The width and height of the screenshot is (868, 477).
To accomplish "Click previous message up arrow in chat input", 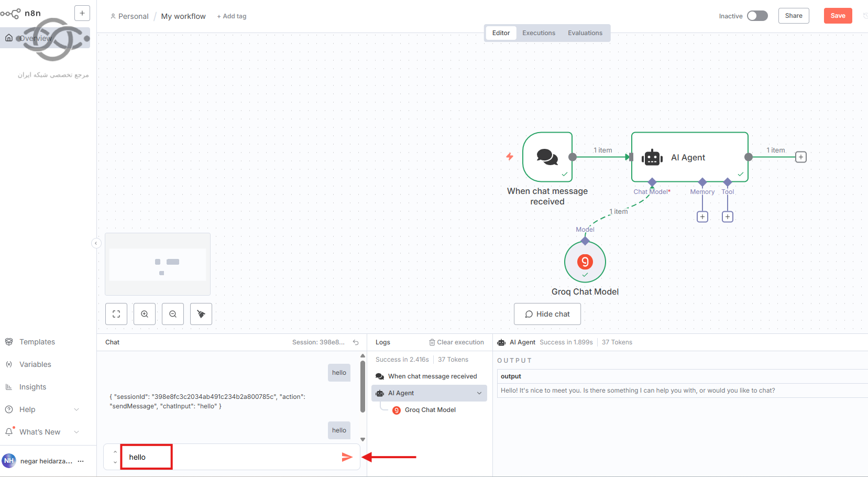I will click(x=115, y=452).
